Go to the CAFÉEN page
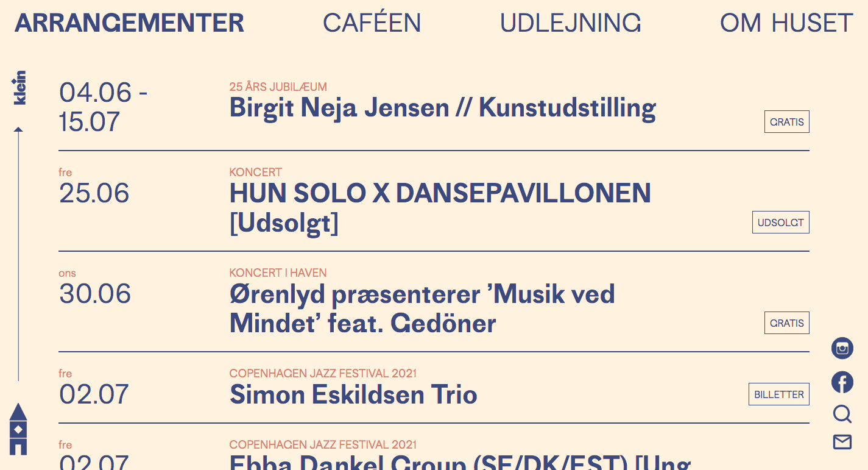Screen dimensions: 868x470 pyautogui.click(x=372, y=23)
